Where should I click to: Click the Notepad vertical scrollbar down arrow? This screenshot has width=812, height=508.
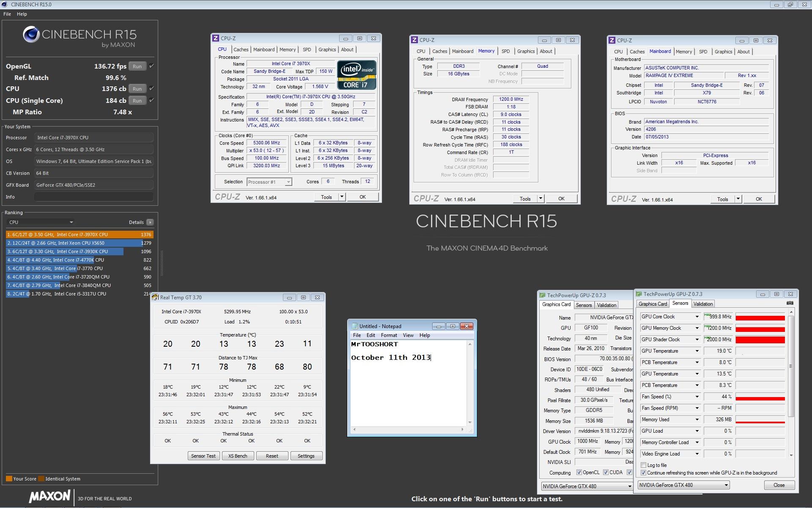469,422
